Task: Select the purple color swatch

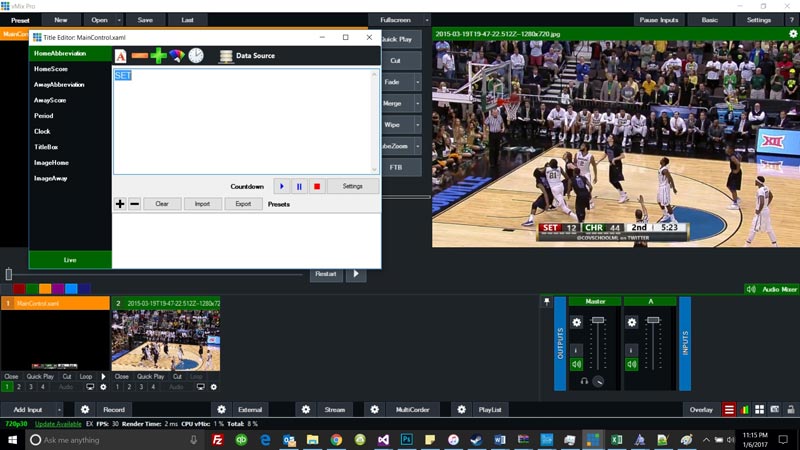Action: coord(58,289)
